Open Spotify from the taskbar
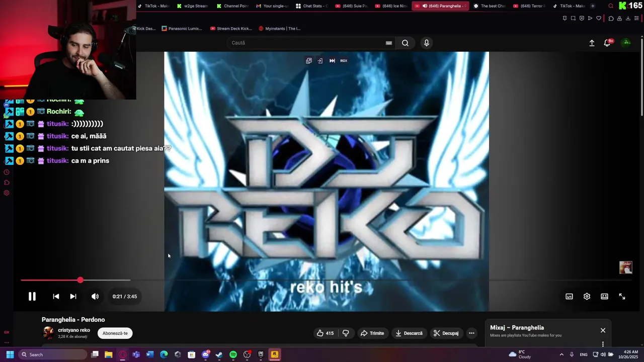This screenshot has height=362, width=644. point(233,354)
